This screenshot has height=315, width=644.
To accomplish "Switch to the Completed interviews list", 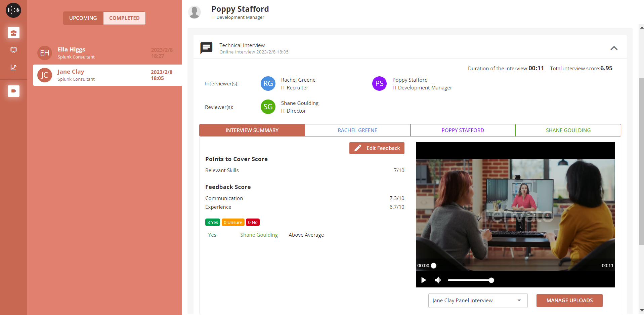I will [124, 18].
